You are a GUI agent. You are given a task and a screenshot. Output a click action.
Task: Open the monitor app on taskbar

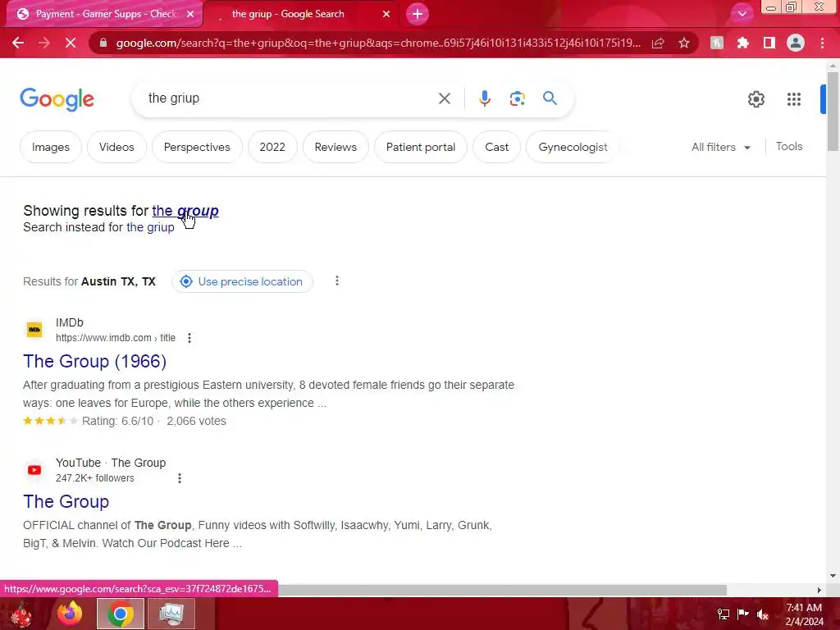[171, 614]
